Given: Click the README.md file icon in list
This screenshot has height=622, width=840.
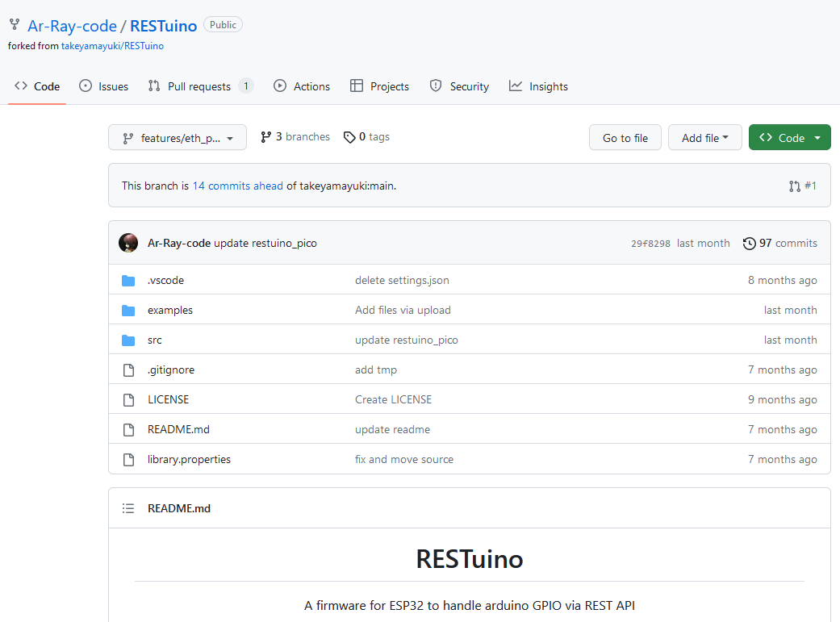Looking at the screenshot, I should coord(128,430).
